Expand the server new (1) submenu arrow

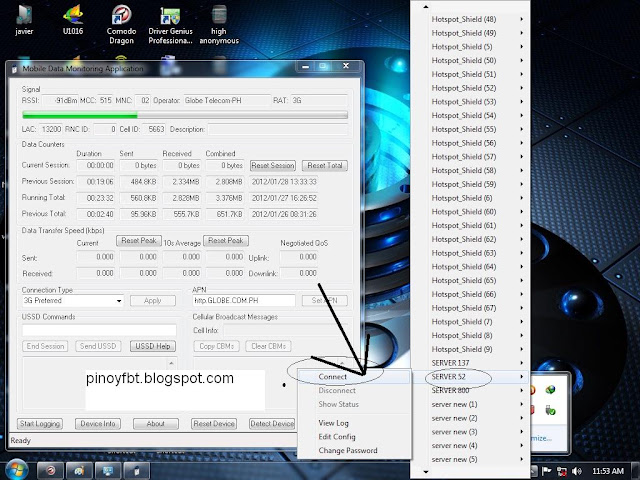coord(522,404)
